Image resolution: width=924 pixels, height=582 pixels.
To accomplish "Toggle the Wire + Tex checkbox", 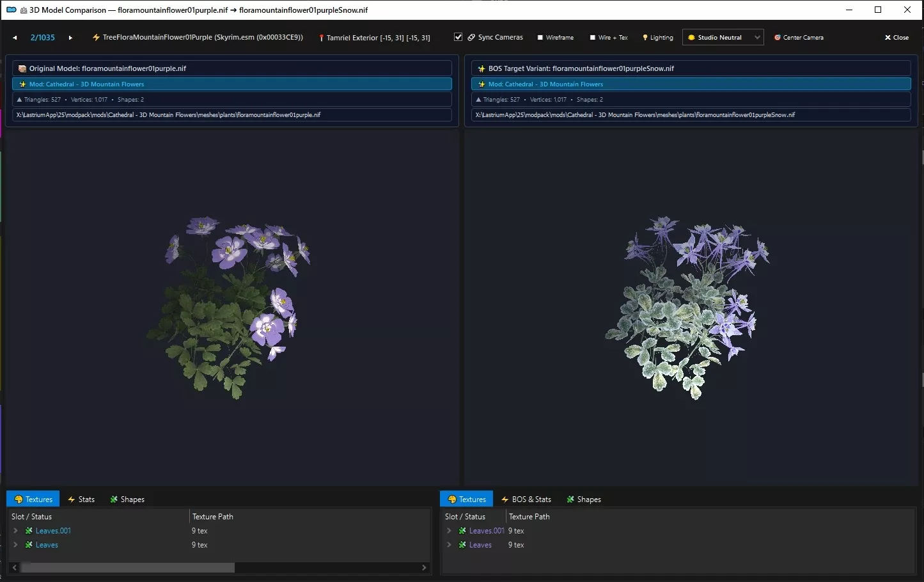I will 593,38.
